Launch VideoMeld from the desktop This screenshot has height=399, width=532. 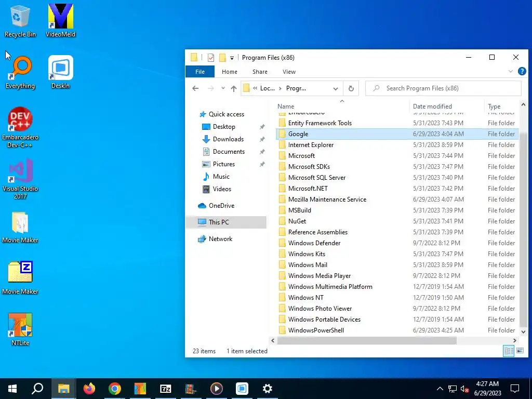coord(61,20)
